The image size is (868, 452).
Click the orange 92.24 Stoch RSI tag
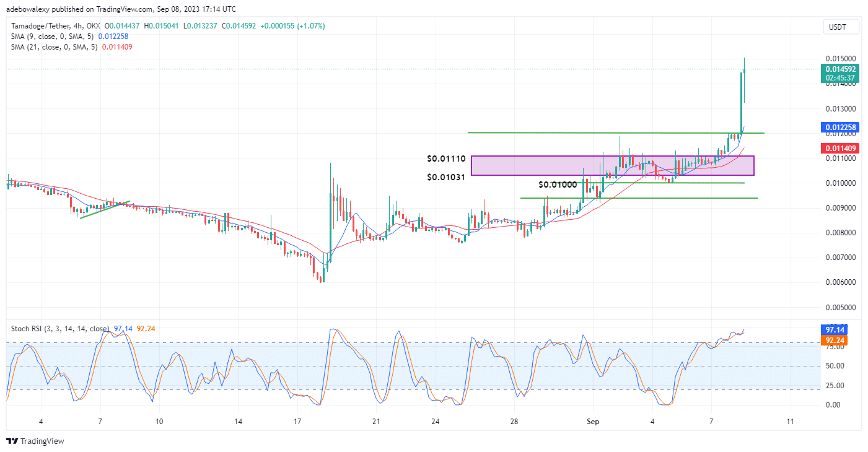click(833, 340)
